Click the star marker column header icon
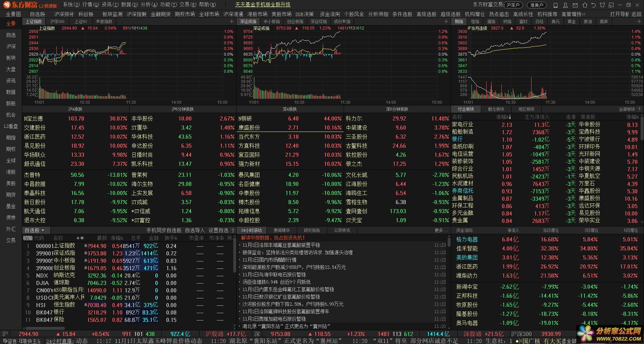644x344 pixels. (78, 238)
